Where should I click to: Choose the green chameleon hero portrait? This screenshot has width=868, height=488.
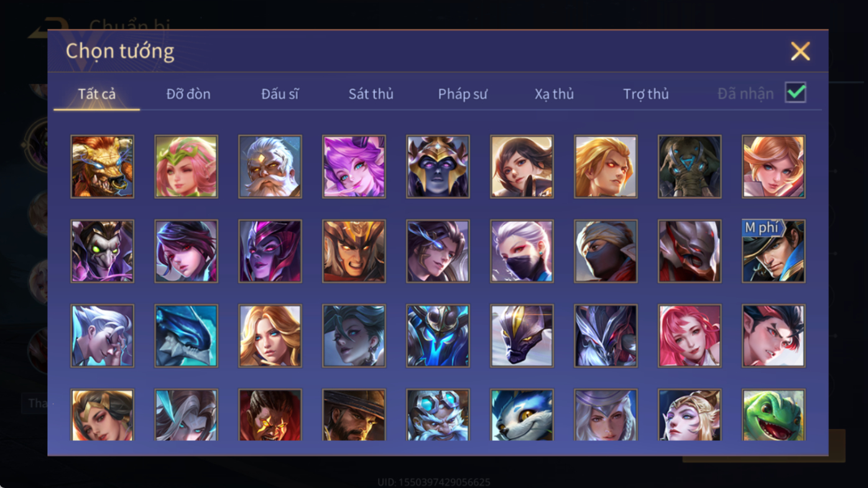pos(773,415)
